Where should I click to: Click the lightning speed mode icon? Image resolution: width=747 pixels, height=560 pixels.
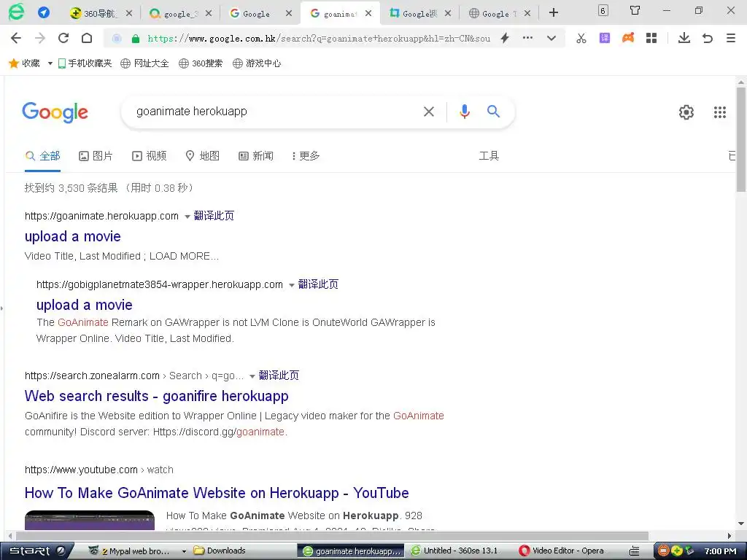tap(505, 38)
